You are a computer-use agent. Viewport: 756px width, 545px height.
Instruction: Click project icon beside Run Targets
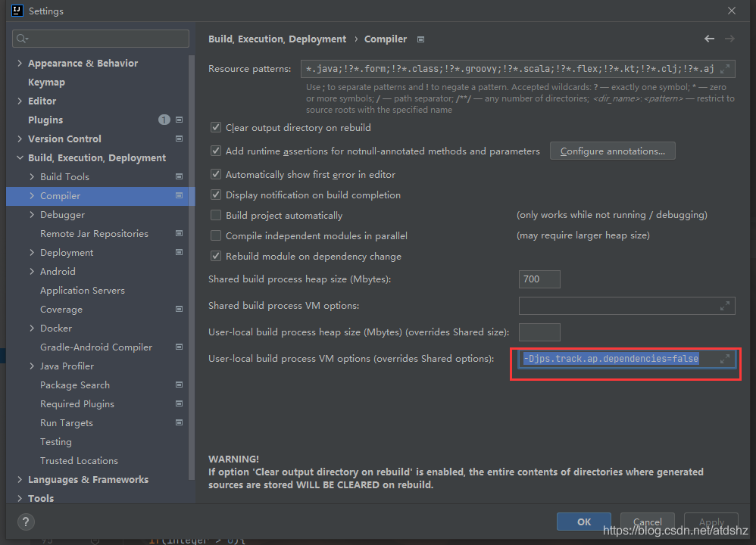(179, 422)
